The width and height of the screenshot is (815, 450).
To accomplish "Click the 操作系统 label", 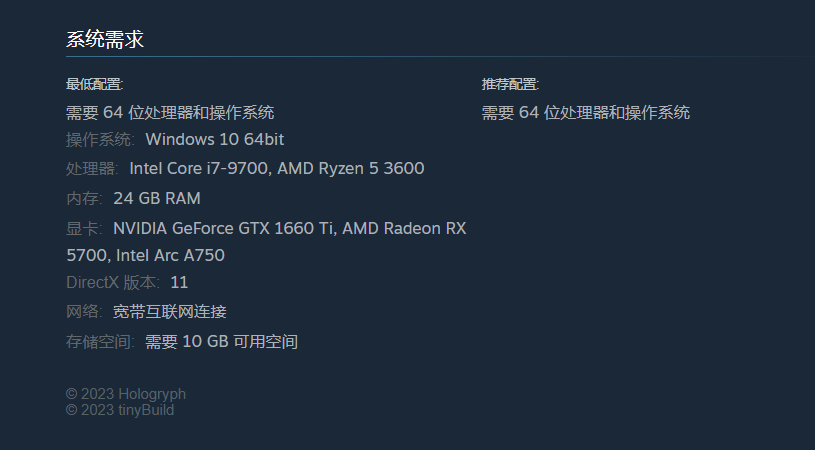I will click(100, 140).
